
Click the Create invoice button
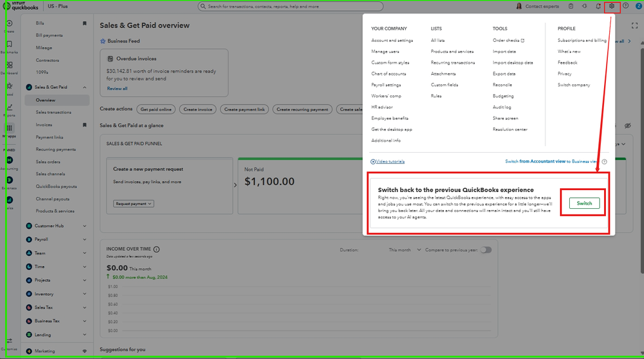[x=198, y=110]
